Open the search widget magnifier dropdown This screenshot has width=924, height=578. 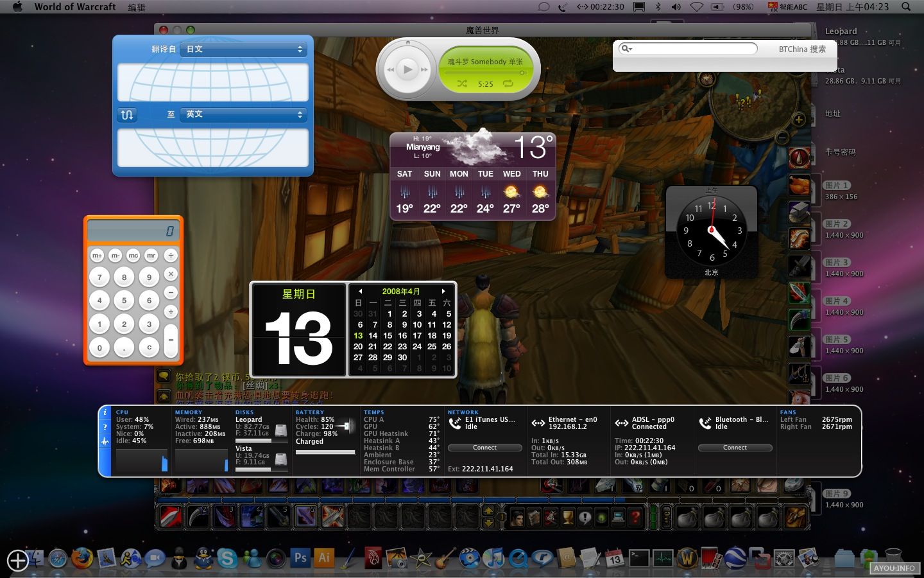coord(626,49)
